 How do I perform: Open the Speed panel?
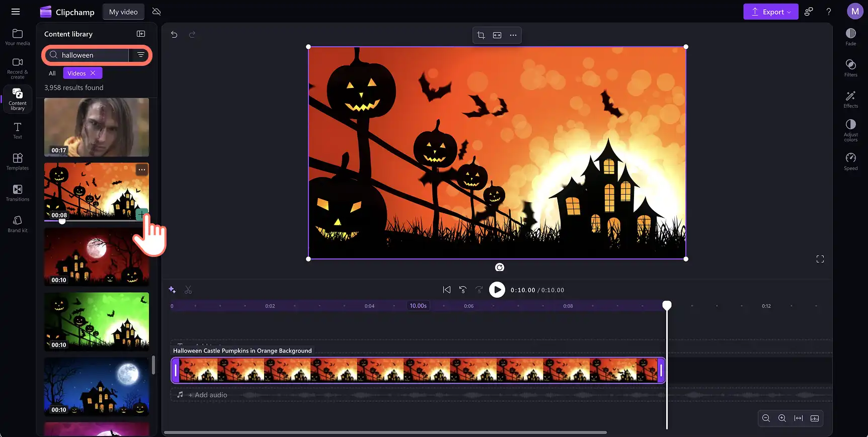[x=850, y=161]
